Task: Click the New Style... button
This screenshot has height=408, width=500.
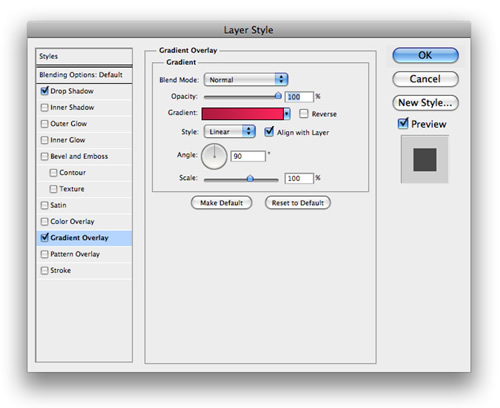Action: 425,103
